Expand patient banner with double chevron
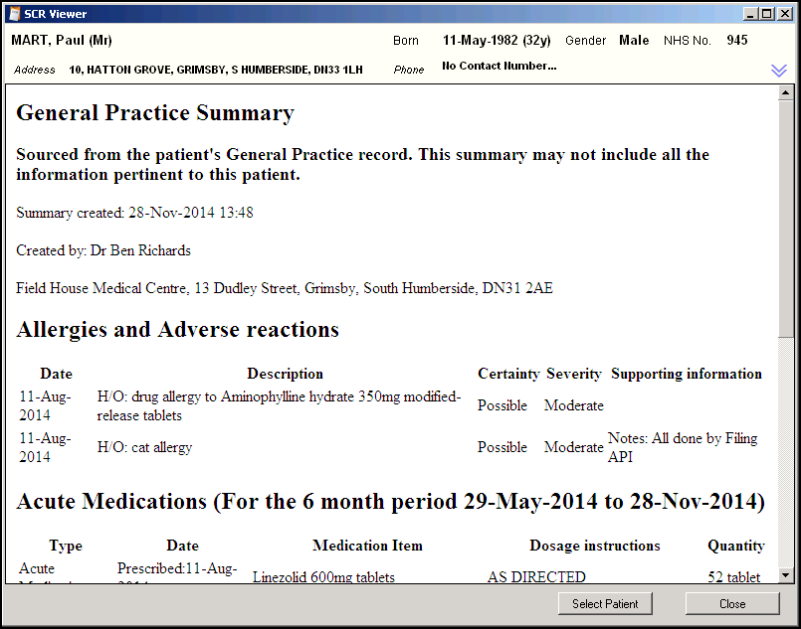The width and height of the screenshot is (801, 629). 779,70
